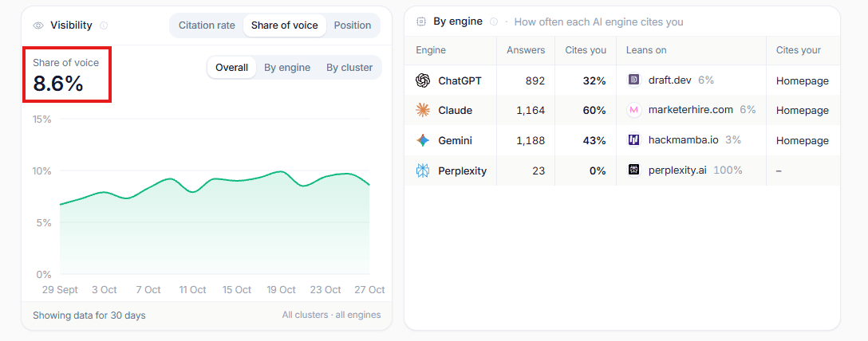Switch chart to By engine view
This screenshot has height=341, width=868.
click(287, 68)
